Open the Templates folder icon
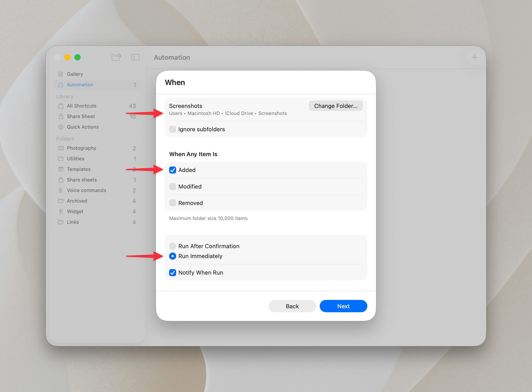The height and width of the screenshot is (392, 532). click(61, 169)
